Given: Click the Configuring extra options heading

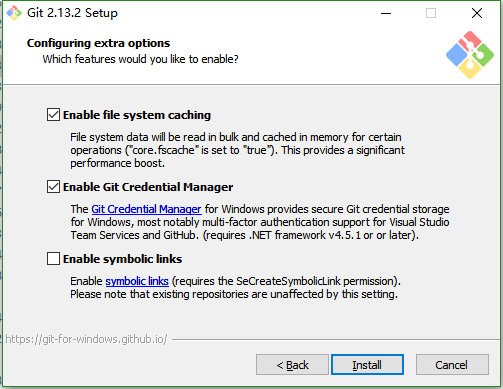Looking at the screenshot, I should (98, 43).
